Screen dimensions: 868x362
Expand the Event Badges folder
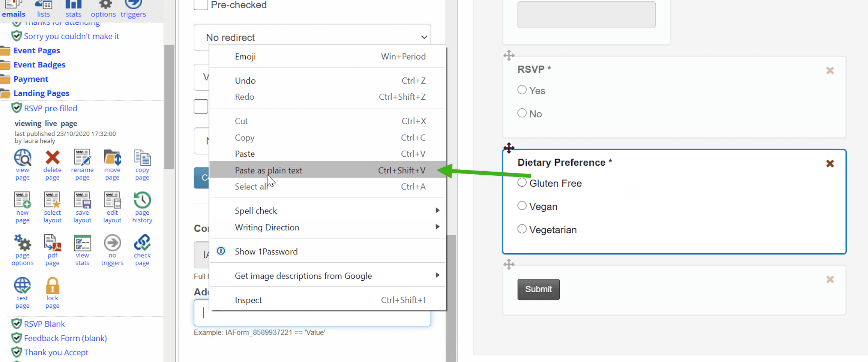click(39, 64)
